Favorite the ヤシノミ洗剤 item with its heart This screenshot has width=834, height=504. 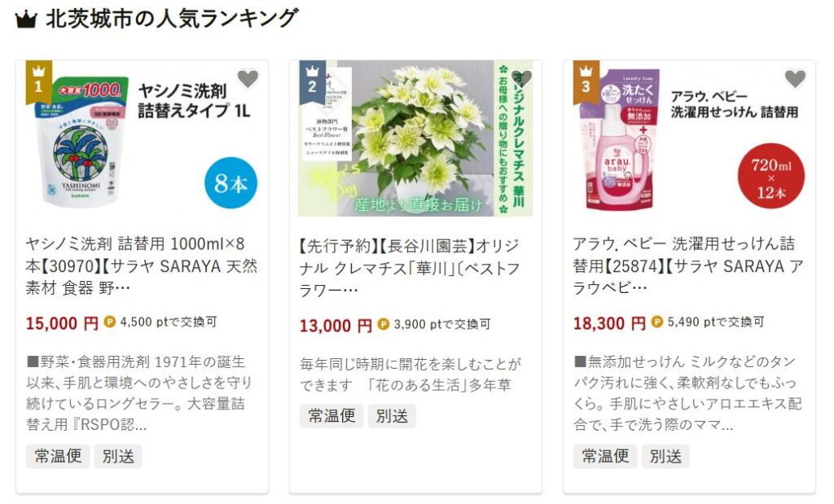(x=248, y=79)
